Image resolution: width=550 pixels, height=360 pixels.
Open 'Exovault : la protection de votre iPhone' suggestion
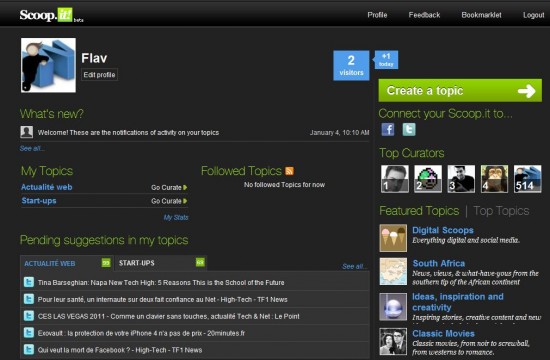(141, 333)
